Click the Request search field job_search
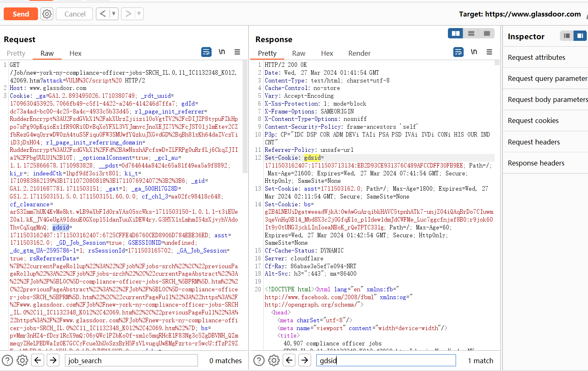 (131, 360)
